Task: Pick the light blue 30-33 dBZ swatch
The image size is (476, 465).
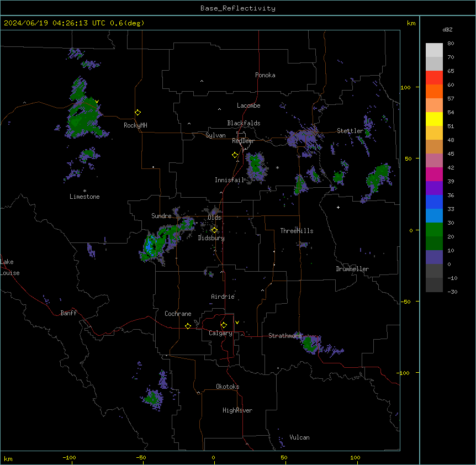Action: 434,216
